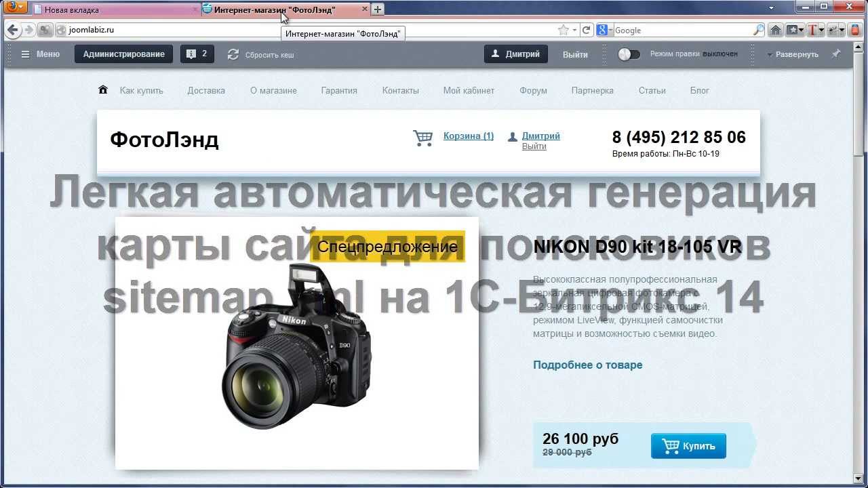The image size is (868, 488).
Task: Open the Firefox application menu button
Action: click(14, 7)
